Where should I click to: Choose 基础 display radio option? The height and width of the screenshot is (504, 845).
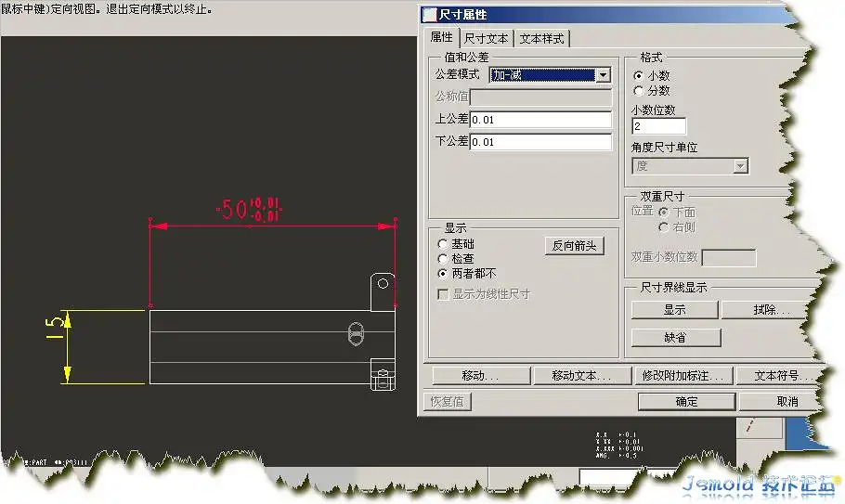tap(443, 244)
